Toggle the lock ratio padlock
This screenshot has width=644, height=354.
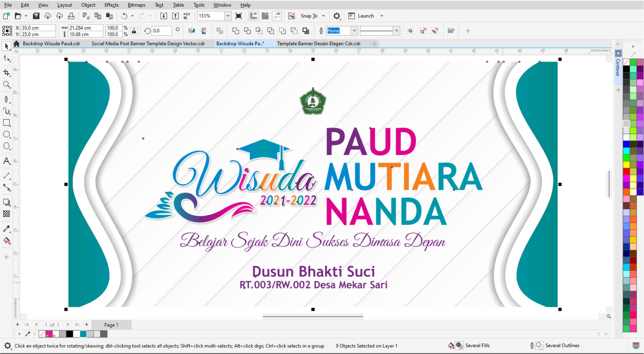134,31
